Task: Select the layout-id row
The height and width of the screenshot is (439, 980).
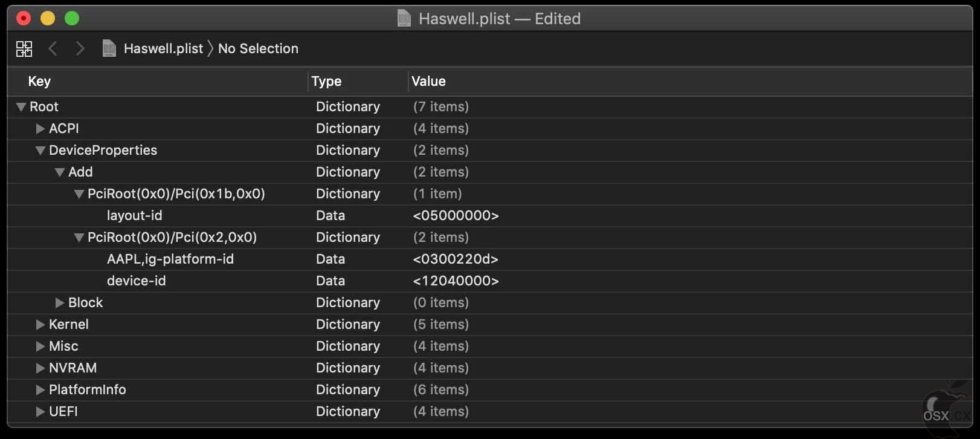Action: pos(489,216)
